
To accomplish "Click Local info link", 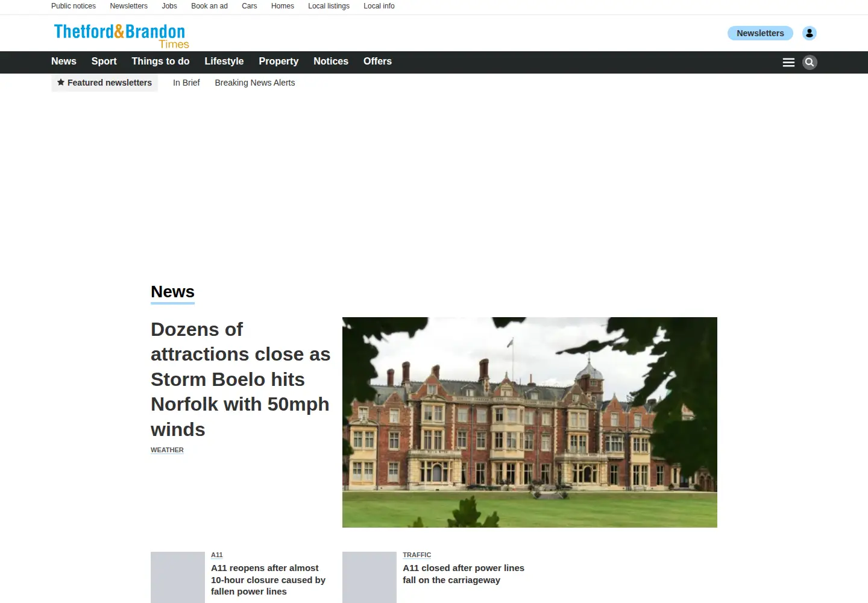I will 379,6.
